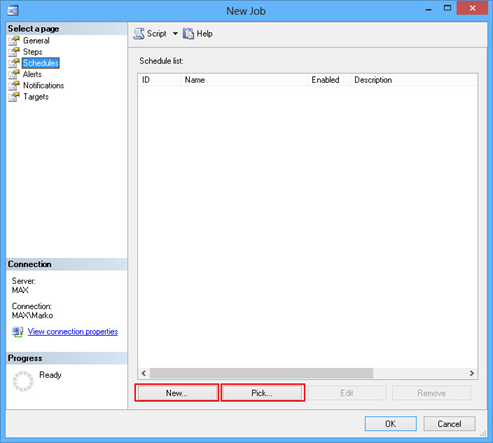Go to the Notifications page
The height and width of the screenshot is (443, 493).
pyautogui.click(x=43, y=86)
